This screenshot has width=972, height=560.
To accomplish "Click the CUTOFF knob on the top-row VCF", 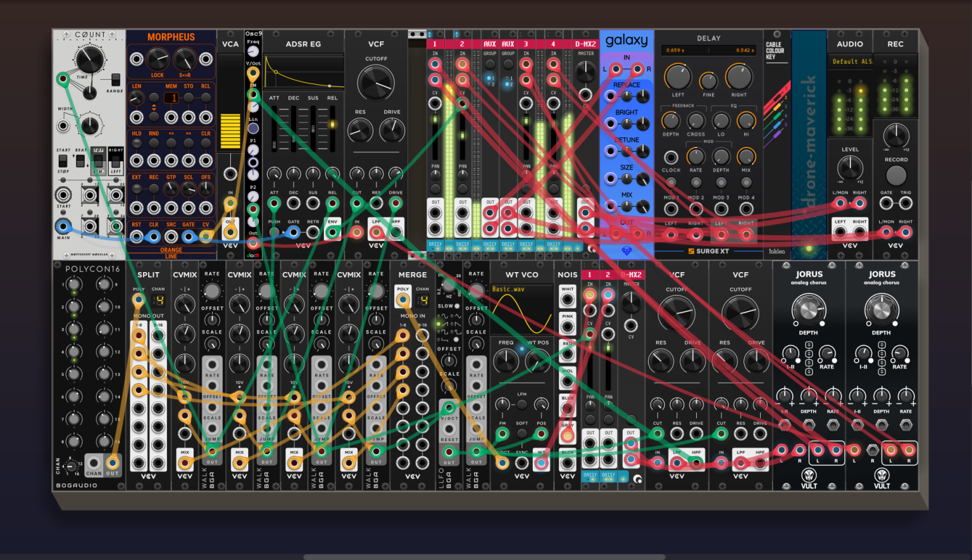I will (x=376, y=84).
